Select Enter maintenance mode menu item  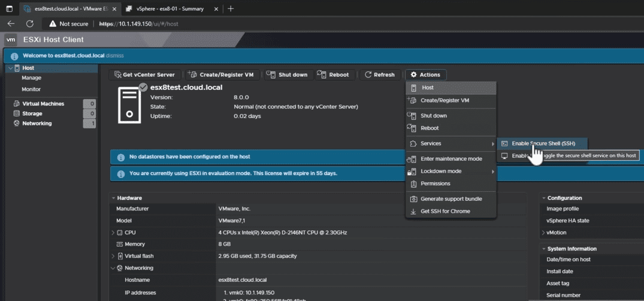tap(451, 159)
